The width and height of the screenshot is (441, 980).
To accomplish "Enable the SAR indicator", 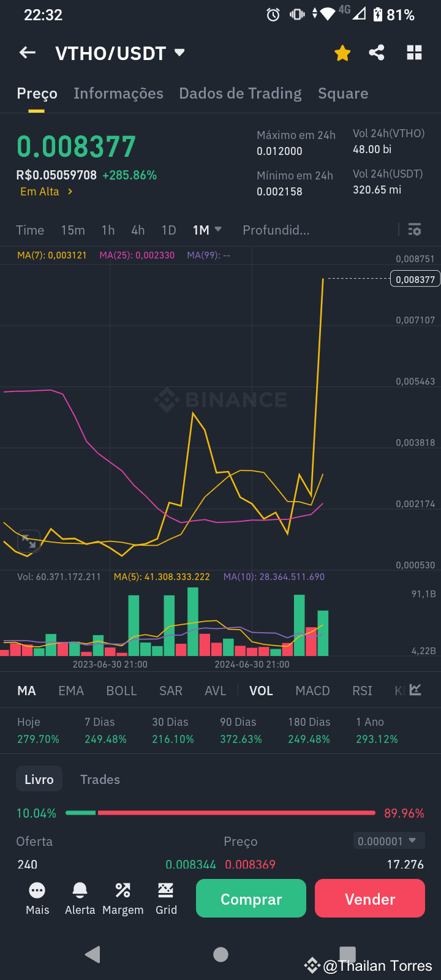I will pyautogui.click(x=171, y=691).
